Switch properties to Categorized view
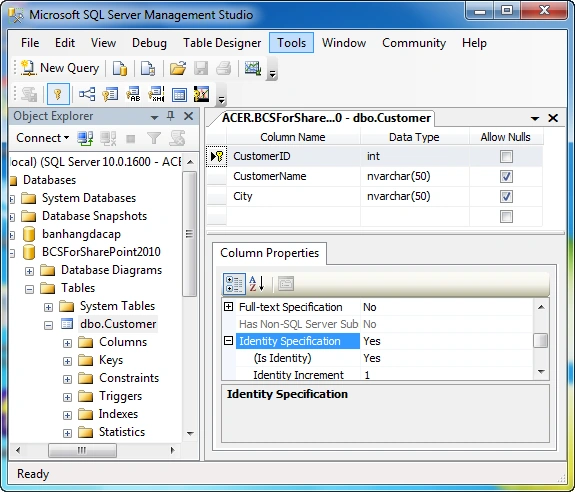Screen dimensions: 575x492 234,284
